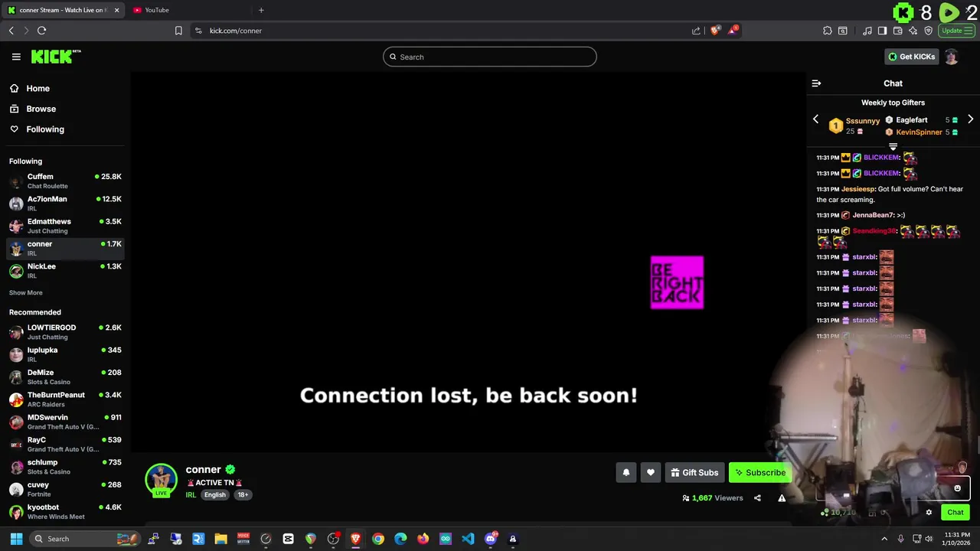Open luplupka's recommended channel
The width and height of the screenshot is (980, 551).
65,354
